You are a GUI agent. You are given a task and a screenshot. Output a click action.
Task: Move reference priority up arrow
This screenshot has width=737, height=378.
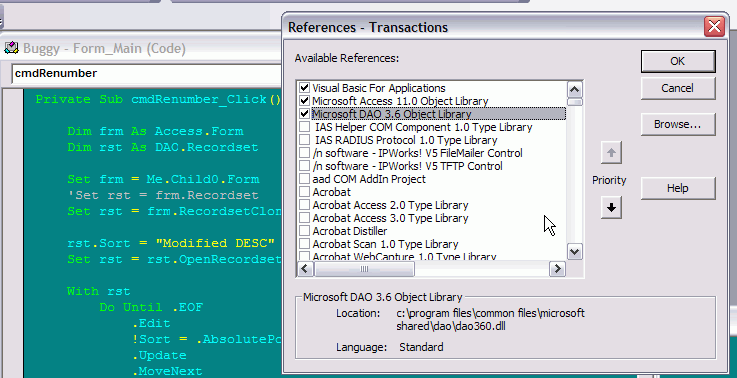click(x=611, y=153)
